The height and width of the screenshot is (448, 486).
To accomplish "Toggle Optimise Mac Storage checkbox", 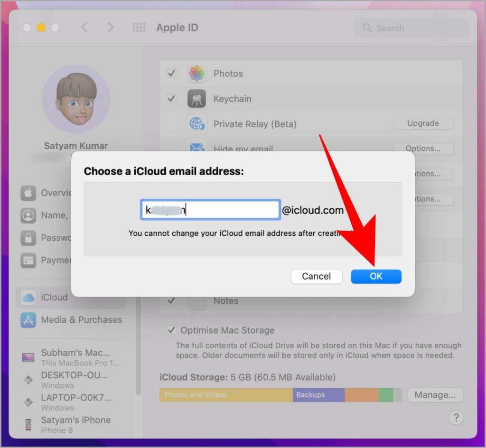I will point(171,330).
